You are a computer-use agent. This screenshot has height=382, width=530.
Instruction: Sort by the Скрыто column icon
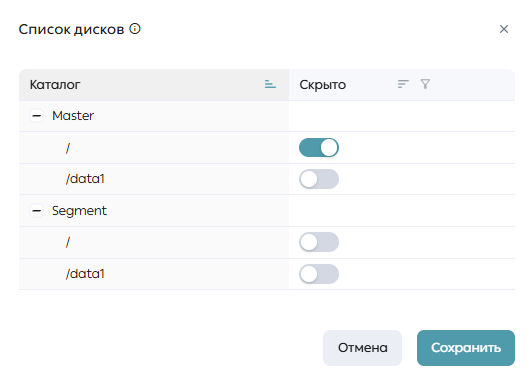403,84
